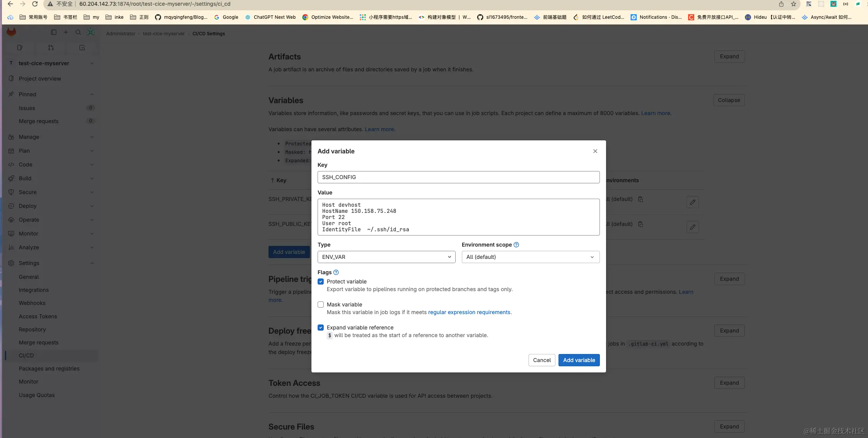Uncheck Expand variable reference checkbox
The width and height of the screenshot is (868, 438).
[321, 328]
